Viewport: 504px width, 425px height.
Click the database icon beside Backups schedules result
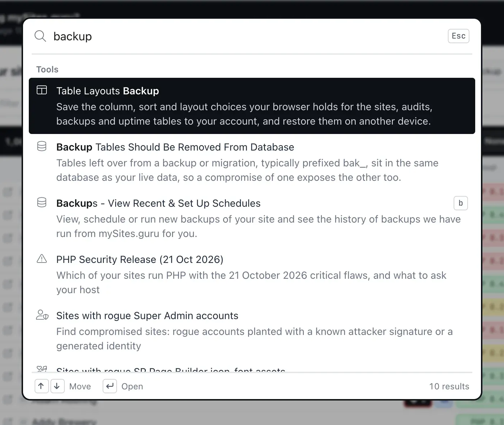(x=42, y=202)
